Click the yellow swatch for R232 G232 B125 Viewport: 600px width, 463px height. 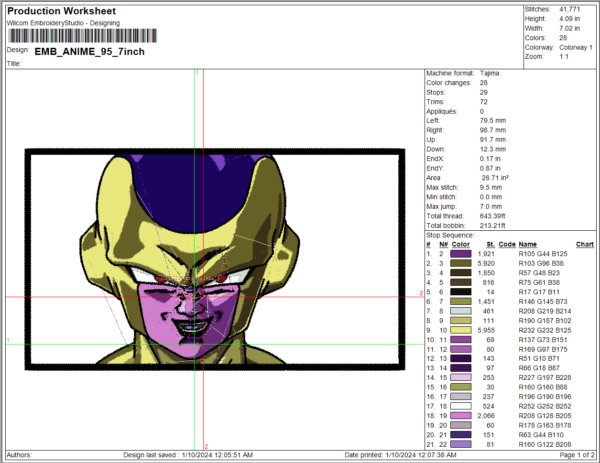pyautogui.click(x=461, y=330)
